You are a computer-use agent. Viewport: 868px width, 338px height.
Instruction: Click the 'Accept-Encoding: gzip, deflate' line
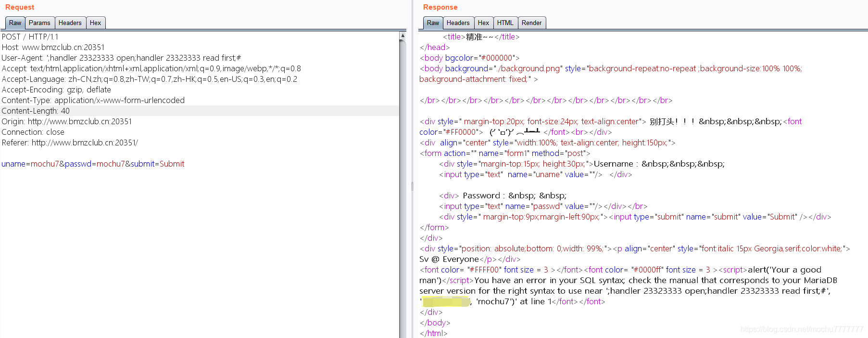(56, 90)
